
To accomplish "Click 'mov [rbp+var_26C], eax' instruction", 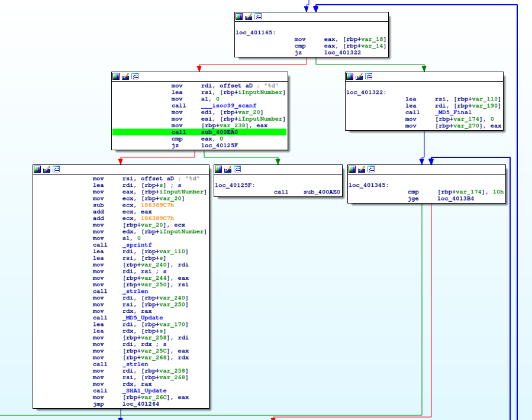I will tap(141, 398).
